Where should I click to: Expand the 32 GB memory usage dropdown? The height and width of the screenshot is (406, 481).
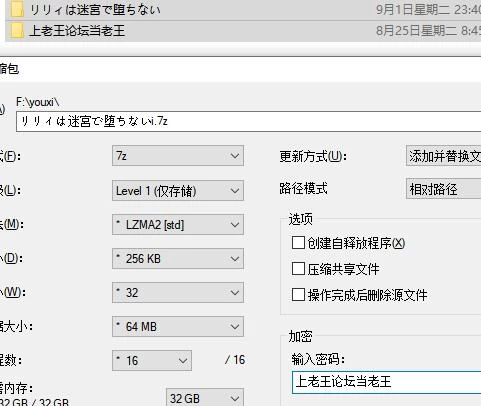(x=205, y=398)
